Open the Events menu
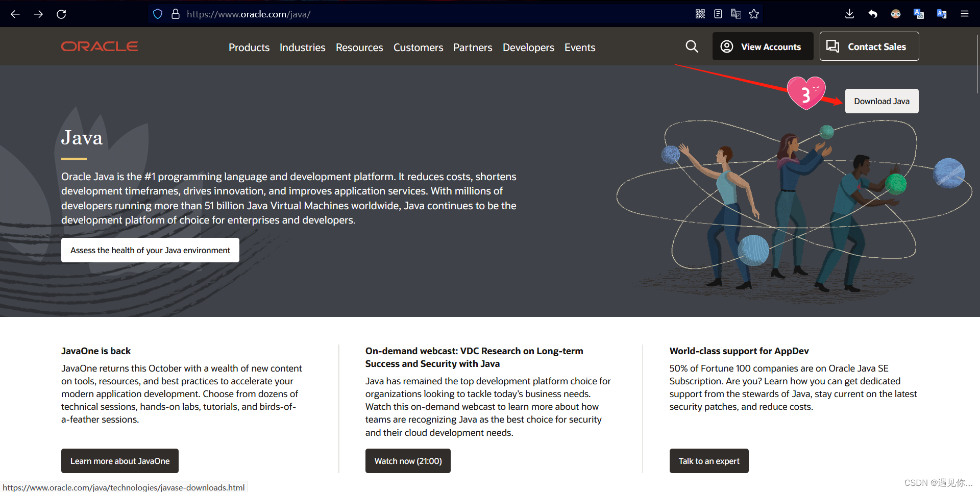 (580, 47)
